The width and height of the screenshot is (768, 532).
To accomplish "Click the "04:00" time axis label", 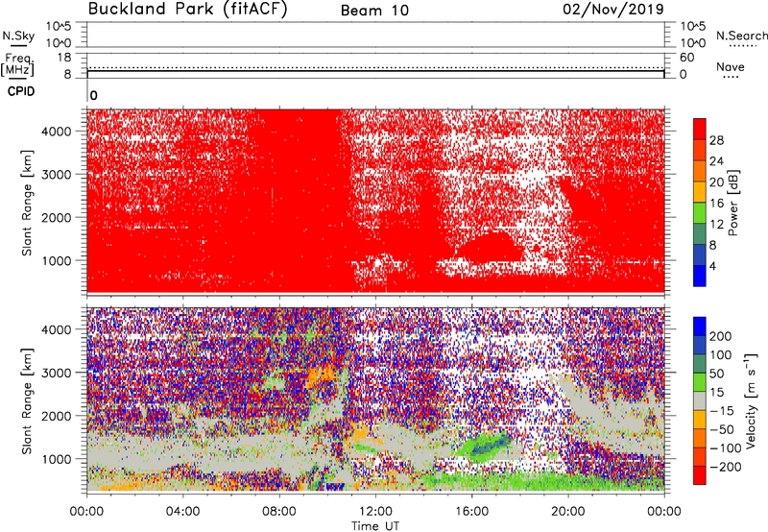I will (183, 512).
